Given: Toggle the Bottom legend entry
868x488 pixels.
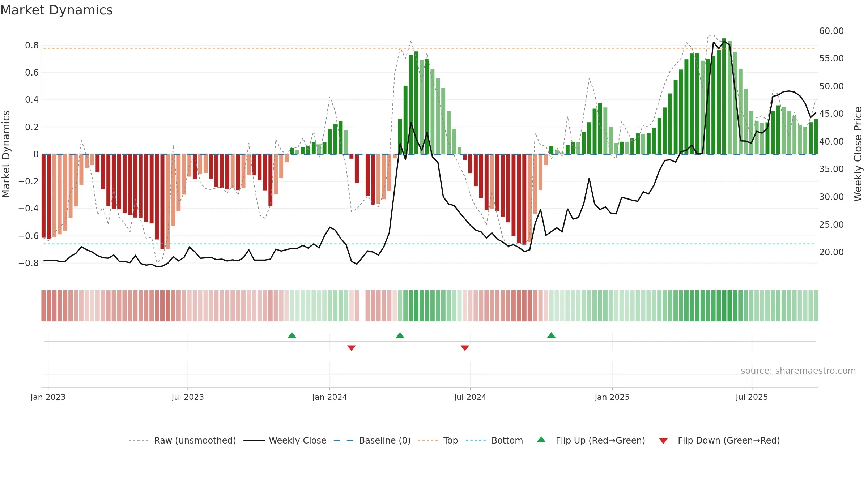Looking at the screenshot, I should (494, 440).
